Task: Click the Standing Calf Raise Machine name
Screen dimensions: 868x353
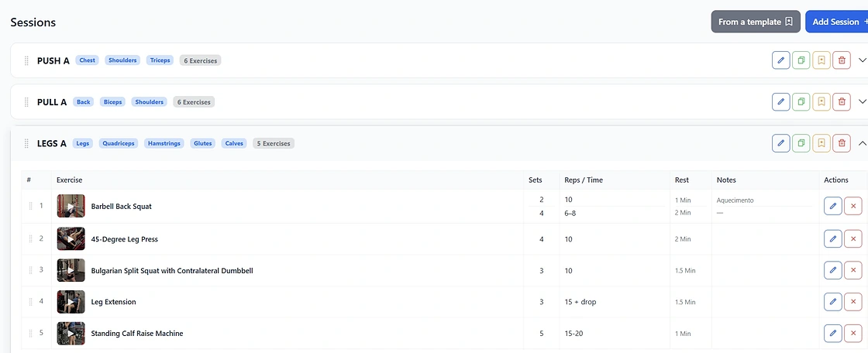Action: coord(136,334)
